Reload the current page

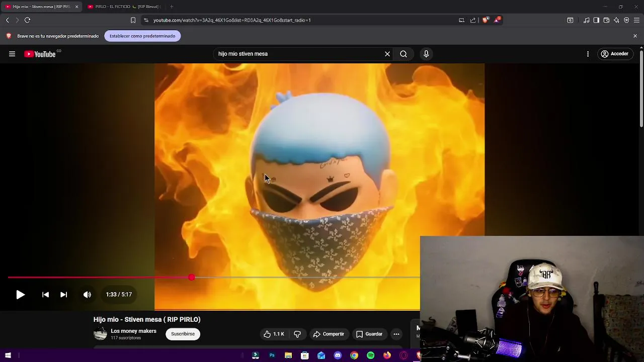coord(27,20)
